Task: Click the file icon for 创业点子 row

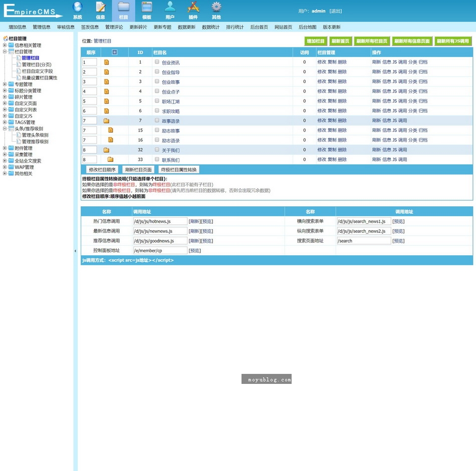Action: 107,91
